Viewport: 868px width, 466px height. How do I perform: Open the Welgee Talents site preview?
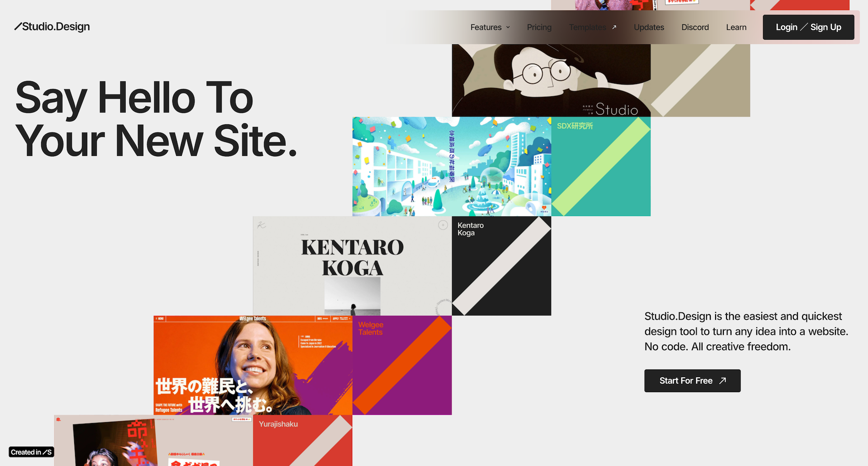(253, 365)
